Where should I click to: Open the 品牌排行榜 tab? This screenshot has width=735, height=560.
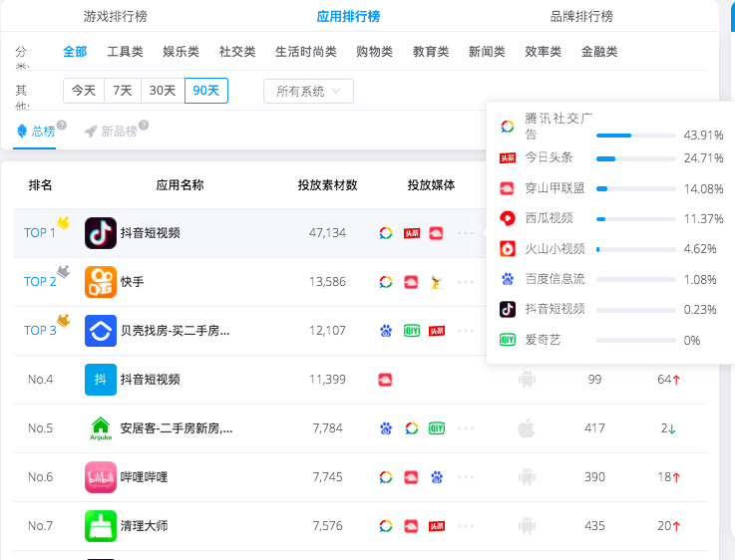(581, 16)
